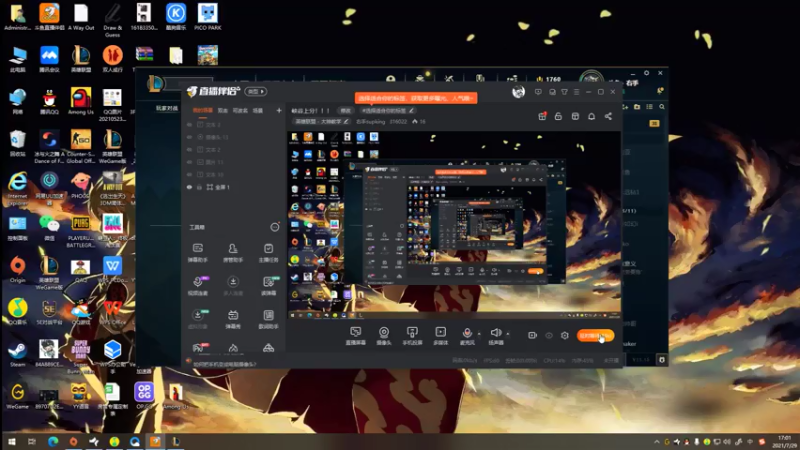Open the 歌词助手 lyrics helper tool
Screen dimensions: 800x450
[268, 318]
